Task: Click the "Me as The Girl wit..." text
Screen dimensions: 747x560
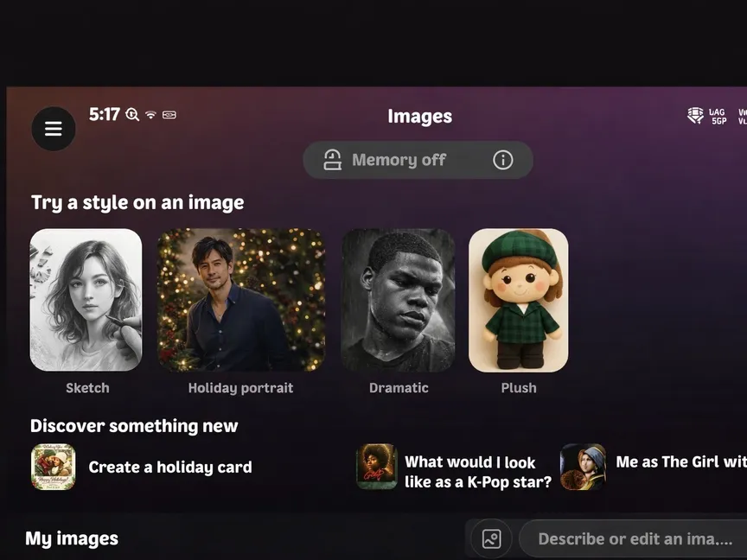Action: point(680,462)
